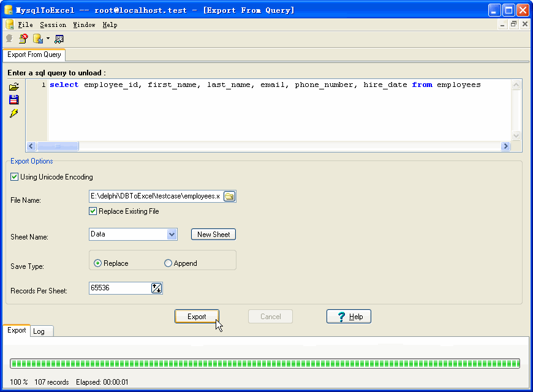Click the Sheet Name text field showing Data
The image size is (533, 392).
(128, 234)
